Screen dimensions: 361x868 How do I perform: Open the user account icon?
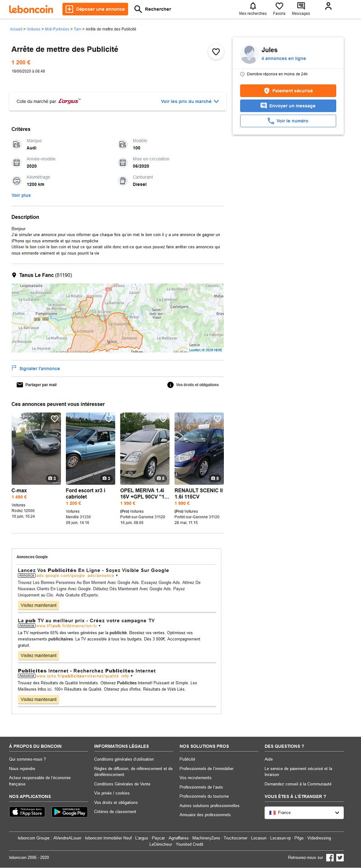[x=329, y=6]
